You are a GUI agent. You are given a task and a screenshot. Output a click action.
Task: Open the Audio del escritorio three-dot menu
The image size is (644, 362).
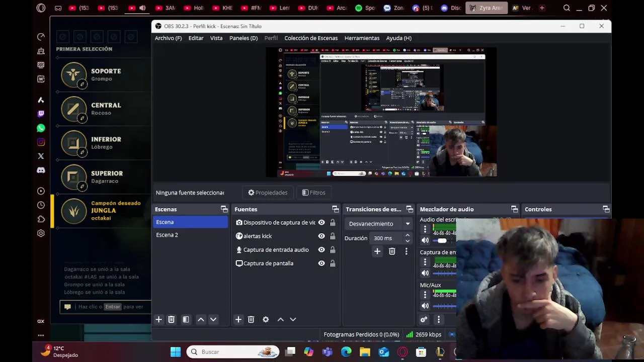425,229
